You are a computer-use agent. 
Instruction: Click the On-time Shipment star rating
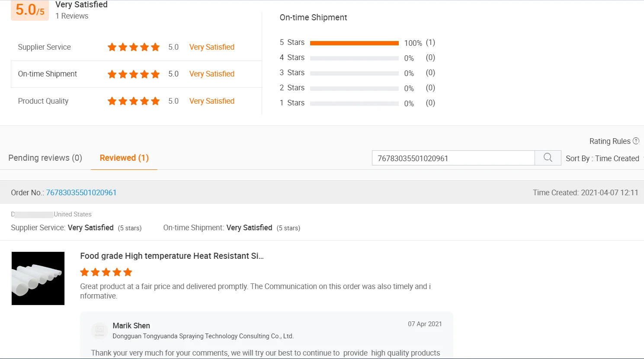[134, 74]
